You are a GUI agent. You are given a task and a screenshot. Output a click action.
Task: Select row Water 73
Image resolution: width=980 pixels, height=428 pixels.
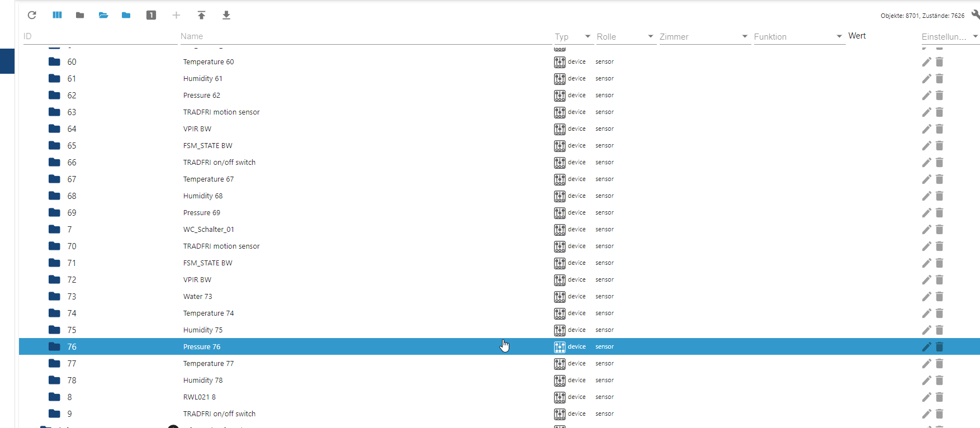(499, 296)
